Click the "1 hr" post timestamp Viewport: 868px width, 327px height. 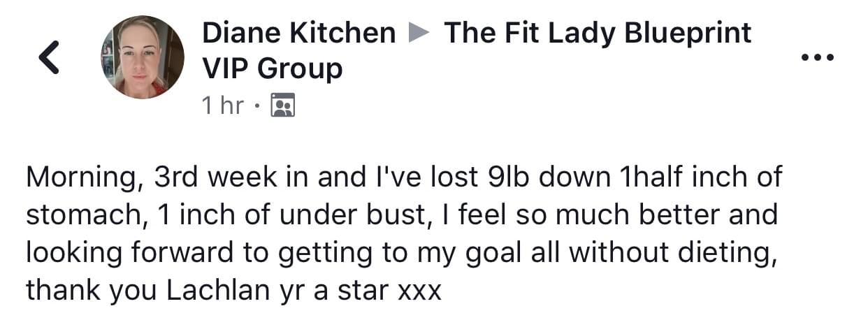click(222, 106)
